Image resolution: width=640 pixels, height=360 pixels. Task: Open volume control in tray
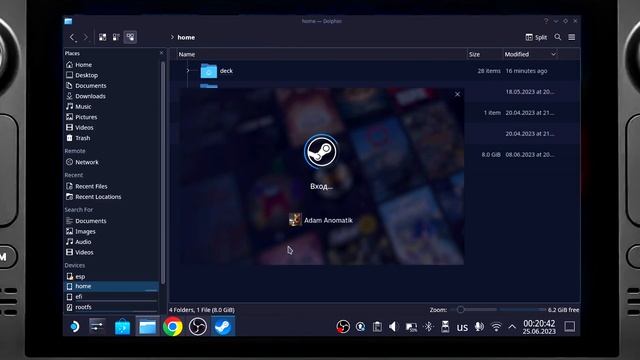tap(393, 327)
